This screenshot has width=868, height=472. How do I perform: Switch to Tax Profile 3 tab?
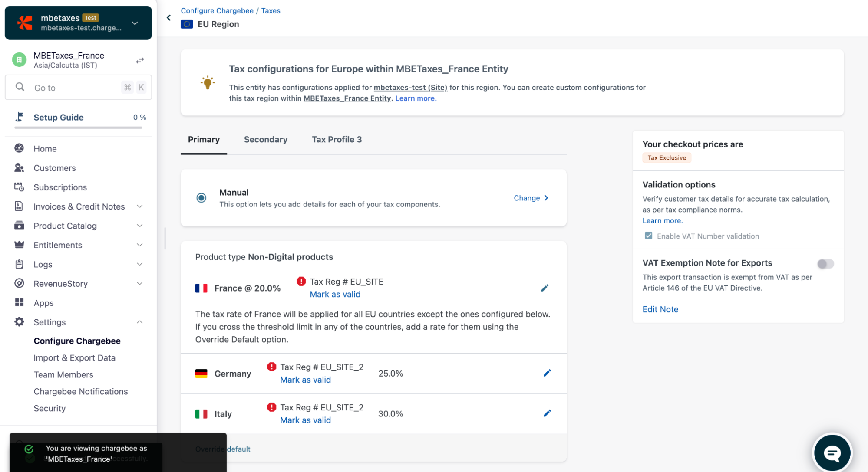click(x=337, y=140)
